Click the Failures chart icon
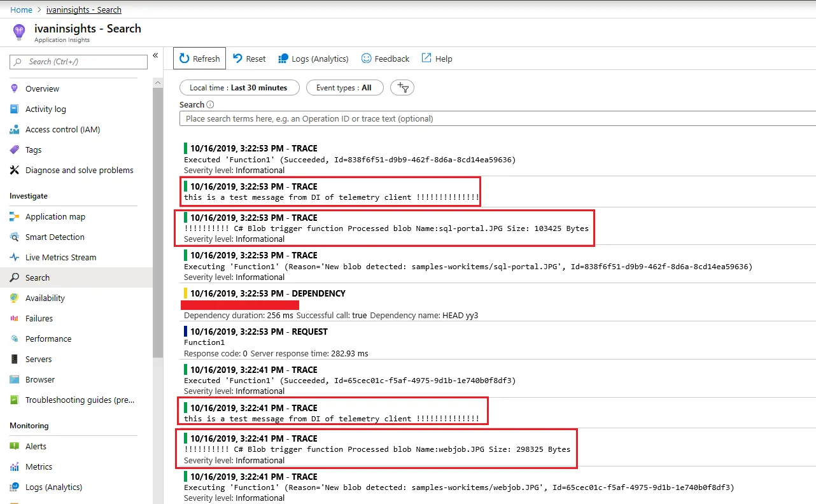The width and height of the screenshot is (816, 504). [x=15, y=318]
